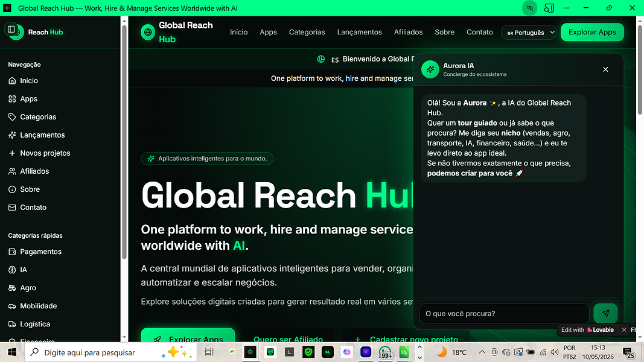Open the notification center
This screenshot has width=644, height=362.
pyautogui.click(x=628, y=352)
